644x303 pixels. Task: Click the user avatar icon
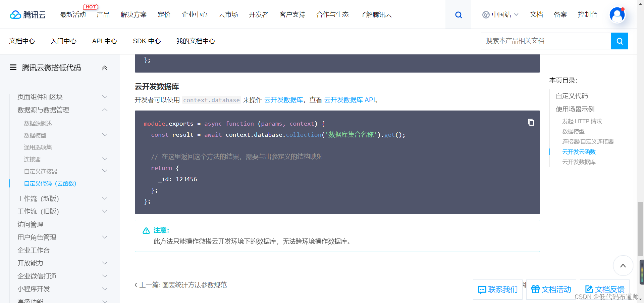(x=617, y=15)
